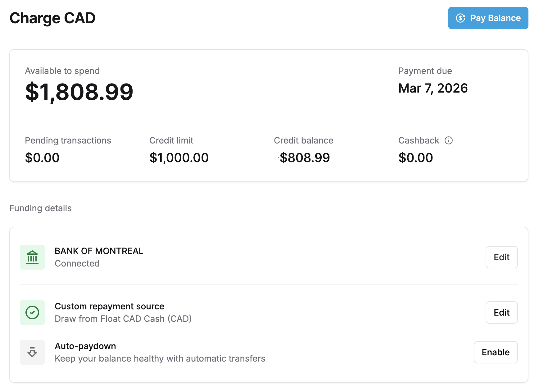Viewport: 539px width, 392px height.
Task: Click the dollar icon in Pay Balance
Action: 460,18
